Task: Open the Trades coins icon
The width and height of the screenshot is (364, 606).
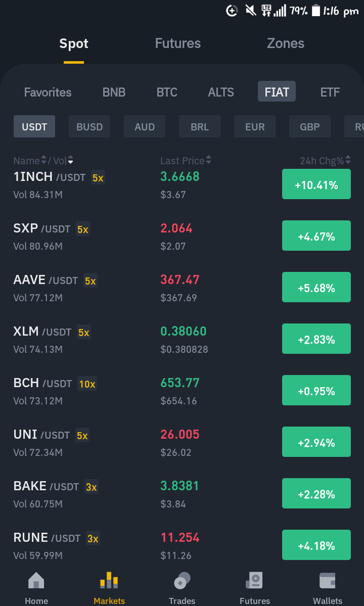Action: (182, 580)
